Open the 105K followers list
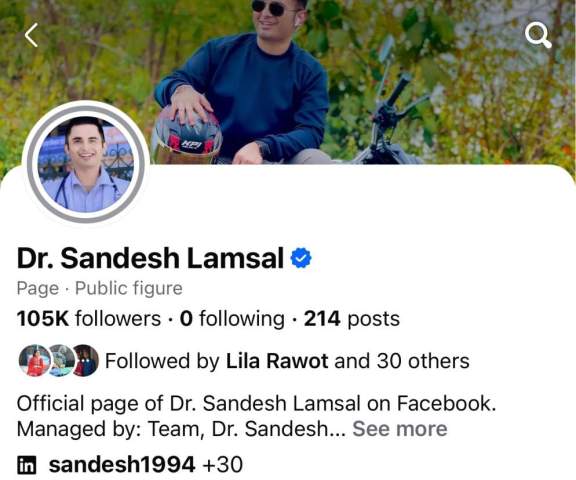The height and width of the screenshot is (480, 576). (89, 318)
